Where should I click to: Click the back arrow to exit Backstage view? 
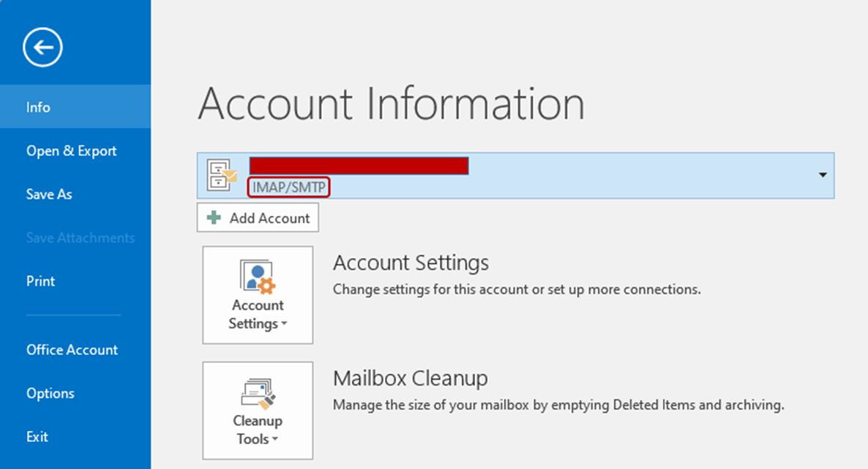42,47
